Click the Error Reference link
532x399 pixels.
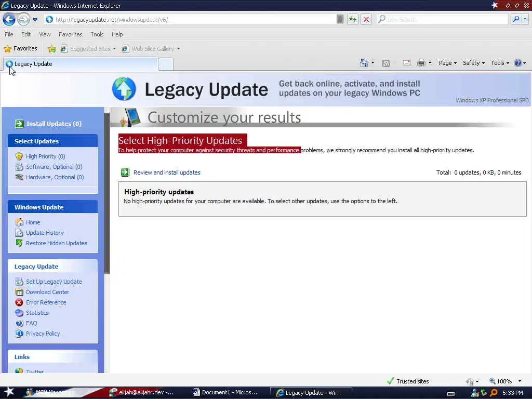click(46, 302)
